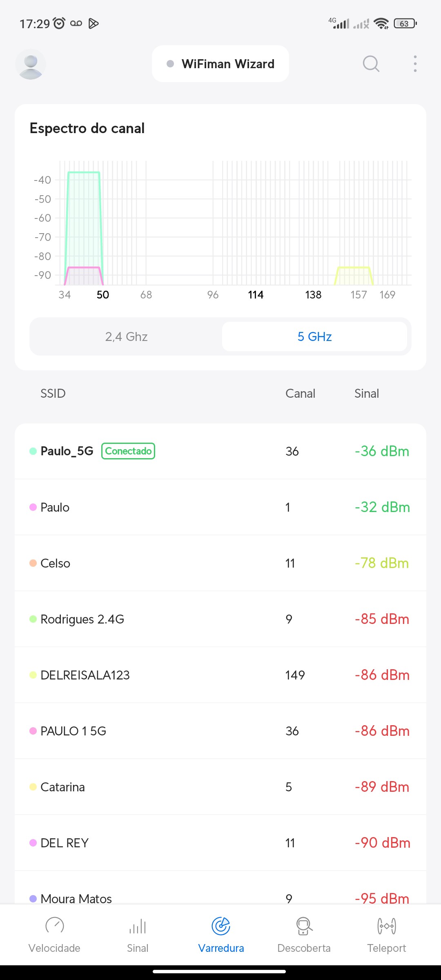
Task: Select the Celso network row
Action: (220, 563)
